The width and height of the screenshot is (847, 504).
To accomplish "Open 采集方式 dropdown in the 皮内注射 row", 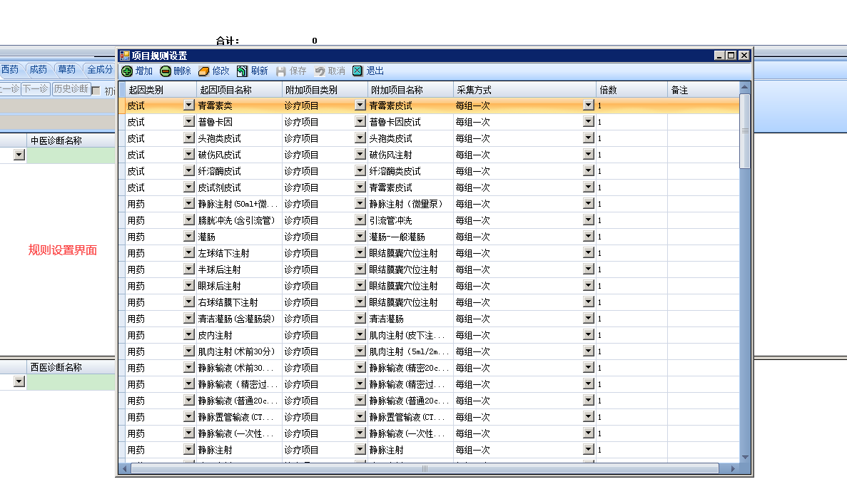I will tap(589, 334).
